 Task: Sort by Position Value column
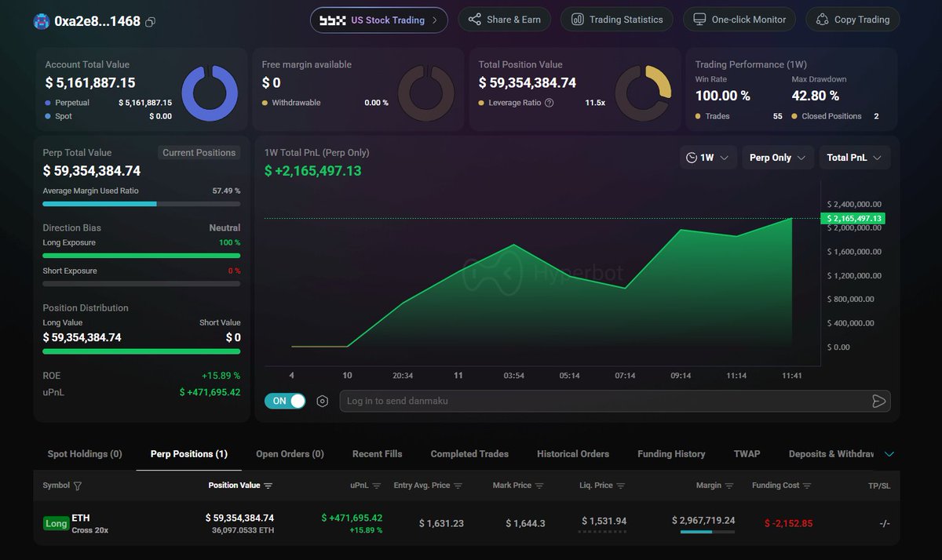pyautogui.click(x=268, y=485)
